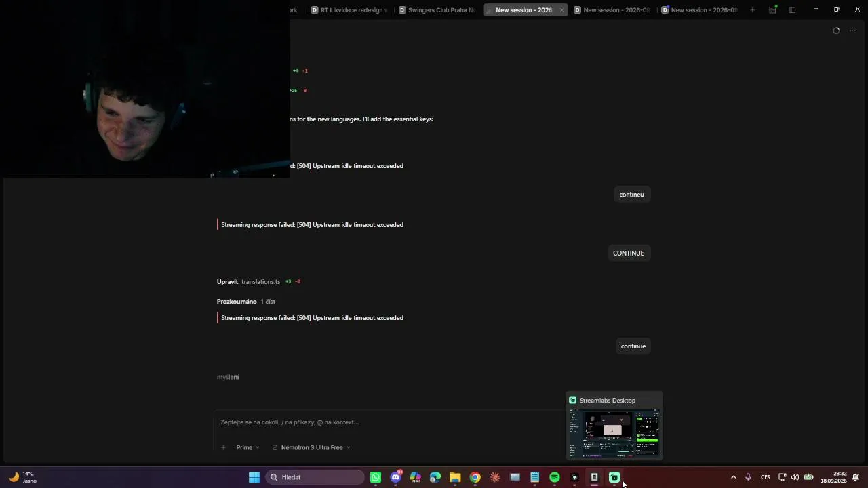Open the weather widget 14°C Jasno

pos(22,477)
